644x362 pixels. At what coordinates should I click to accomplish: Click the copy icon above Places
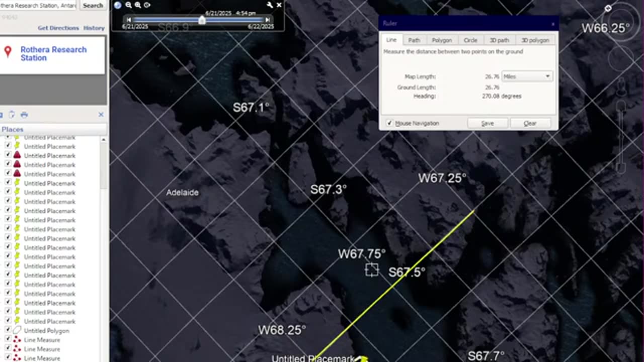pos(12,115)
